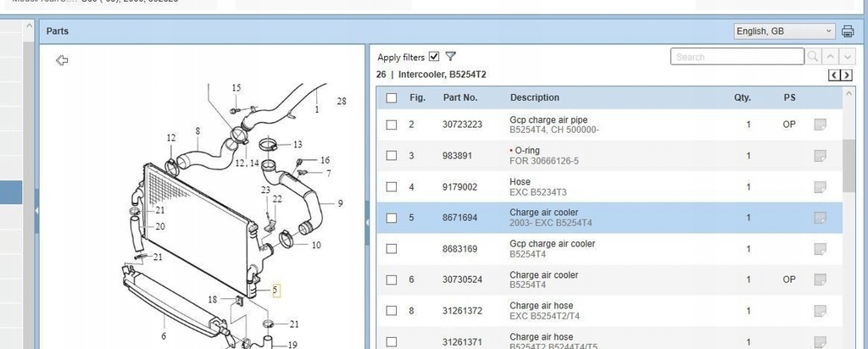Select callout number 16 in the diagram
The image size is (868, 349).
point(325,160)
